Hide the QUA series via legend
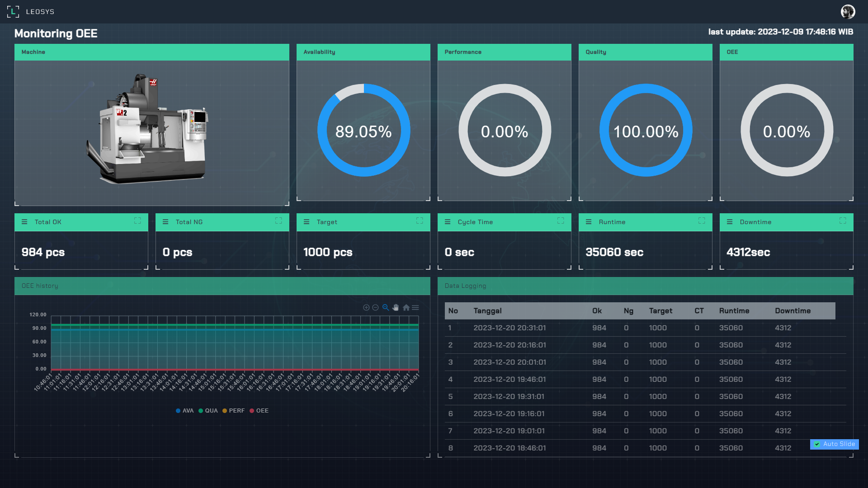This screenshot has height=488, width=868. pos(208,411)
